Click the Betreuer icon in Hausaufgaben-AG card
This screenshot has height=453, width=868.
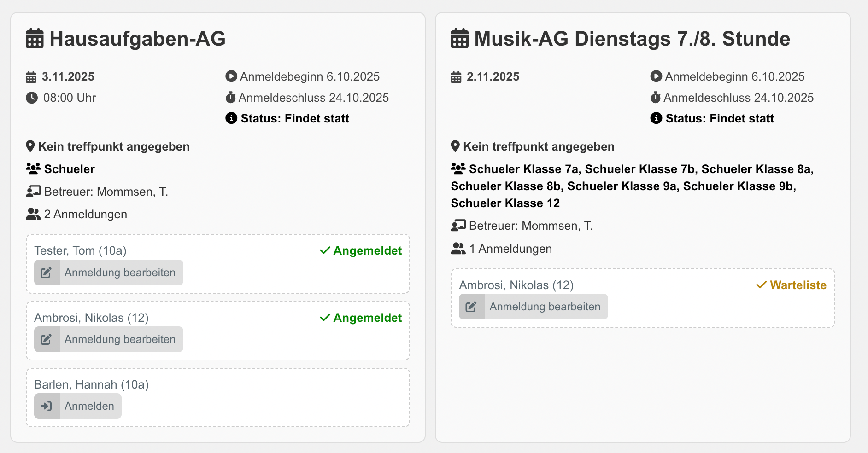pos(33,192)
